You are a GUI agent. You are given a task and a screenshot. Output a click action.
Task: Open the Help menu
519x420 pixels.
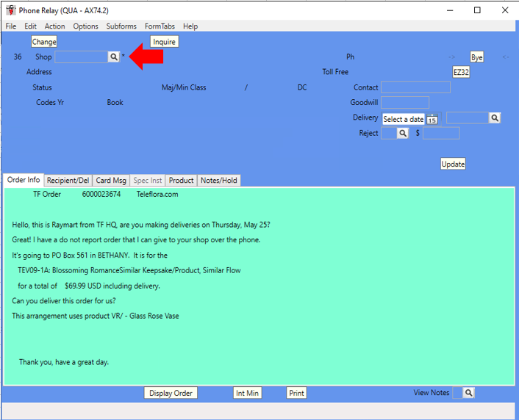pyautogui.click(x=190, y=26)
